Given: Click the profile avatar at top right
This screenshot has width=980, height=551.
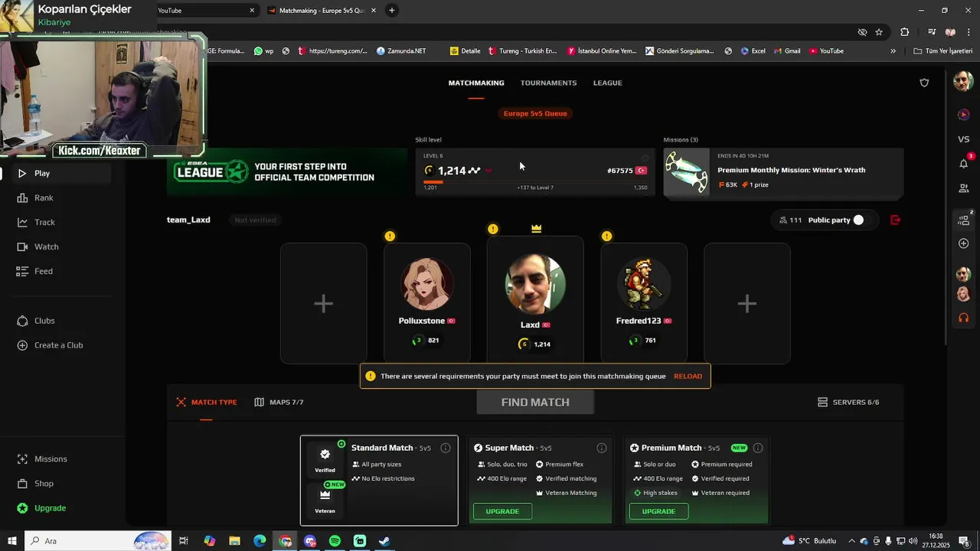Looking at the screenshot, I should point(963,81).
